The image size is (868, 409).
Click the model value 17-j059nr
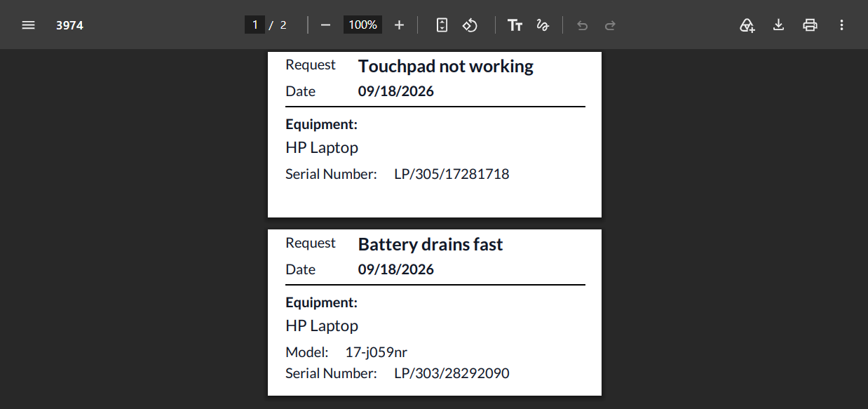[x=377, y=352]
